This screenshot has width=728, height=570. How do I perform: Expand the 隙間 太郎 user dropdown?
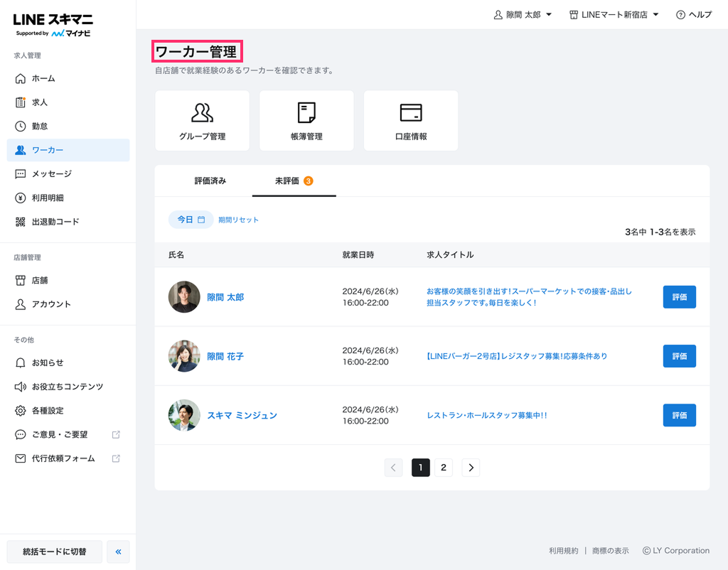click(523, 15)
